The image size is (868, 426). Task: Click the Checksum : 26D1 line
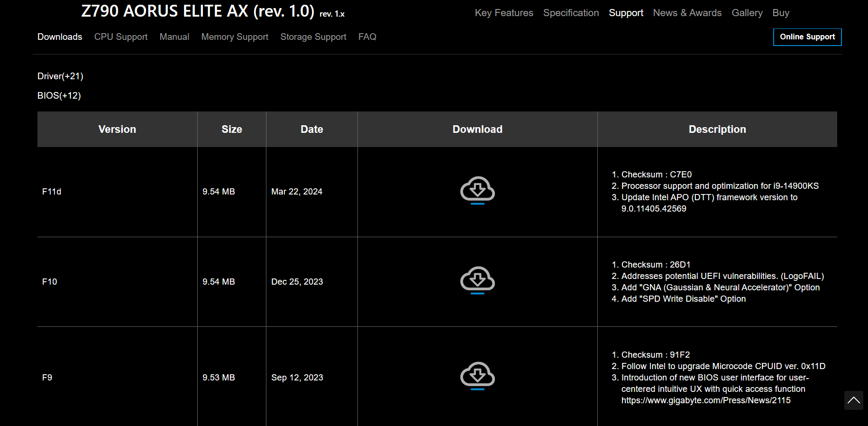(x=656, y=265)
